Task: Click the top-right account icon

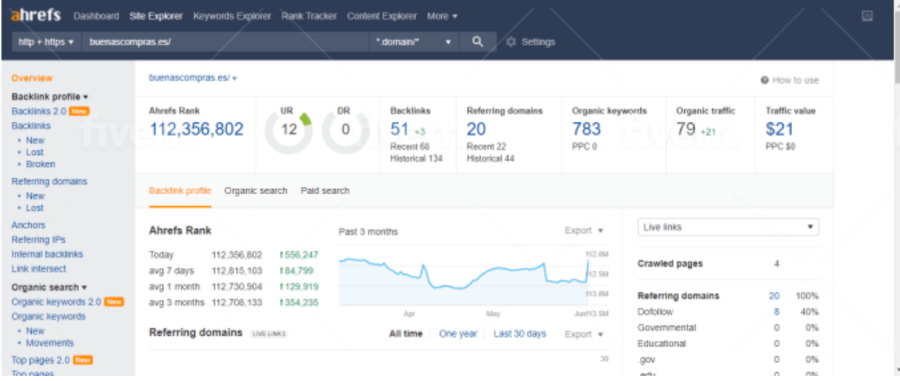Action: tap(867, 16)
